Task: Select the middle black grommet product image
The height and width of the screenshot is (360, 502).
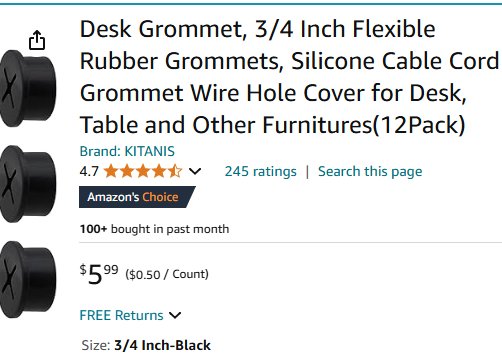Action: 28,184
